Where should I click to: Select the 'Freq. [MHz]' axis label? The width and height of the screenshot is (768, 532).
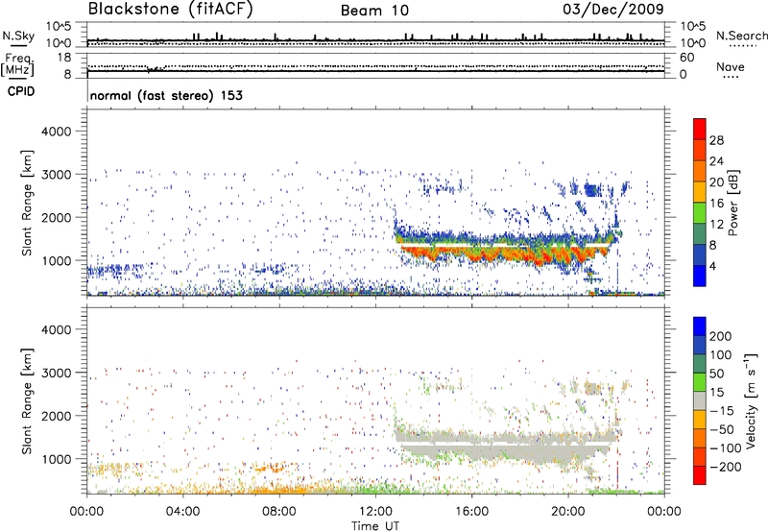coord(17,65)
